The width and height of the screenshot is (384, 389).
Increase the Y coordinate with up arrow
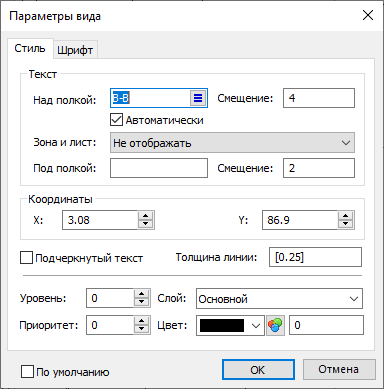(x=346, y=216)
